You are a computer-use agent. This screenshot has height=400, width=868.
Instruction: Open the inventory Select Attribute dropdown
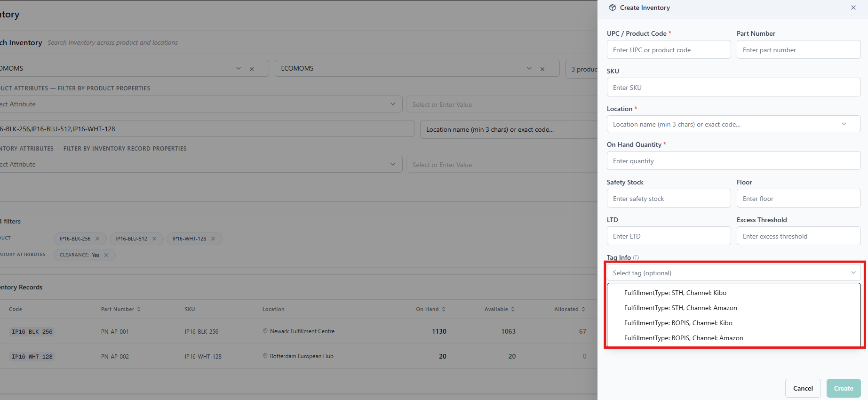tap(201, 164)
